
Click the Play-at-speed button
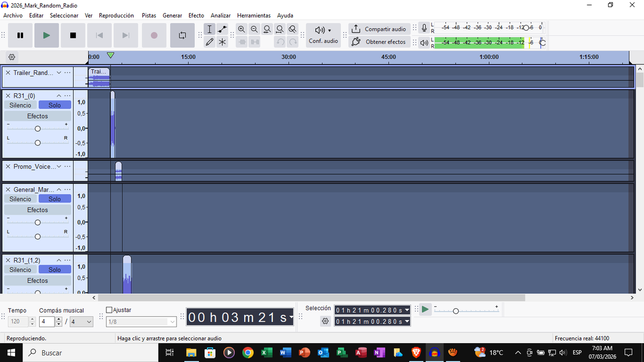[425, 309]
